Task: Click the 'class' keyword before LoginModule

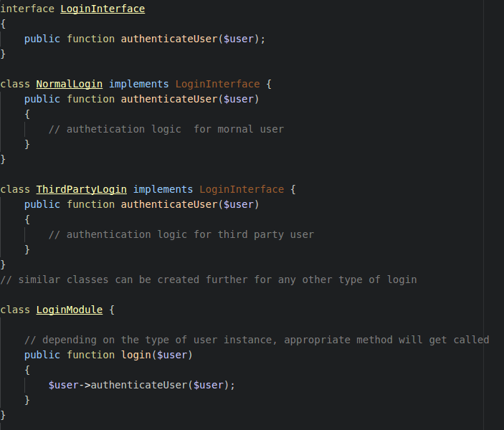Action: click(15, 310)
